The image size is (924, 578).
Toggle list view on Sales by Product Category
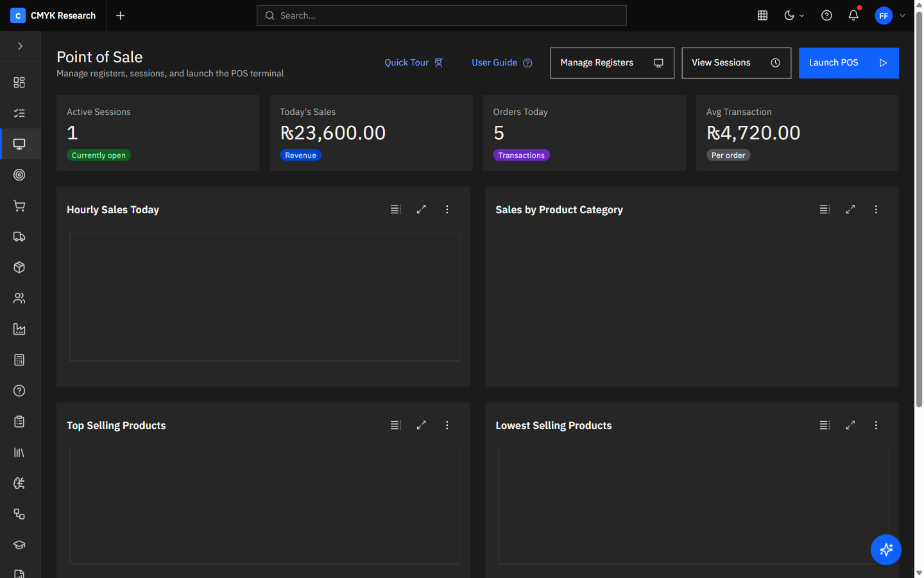(825, 209)
